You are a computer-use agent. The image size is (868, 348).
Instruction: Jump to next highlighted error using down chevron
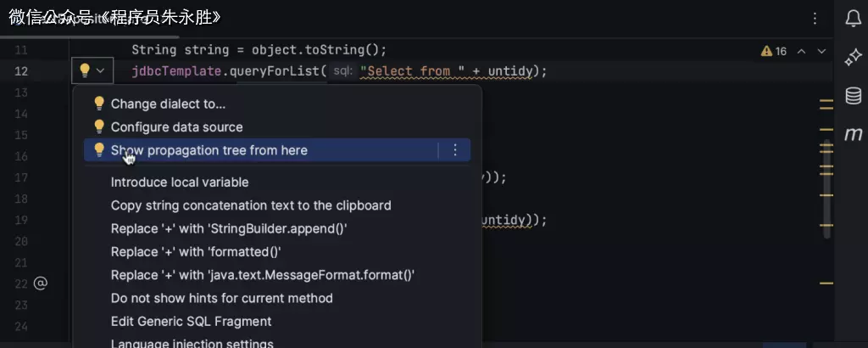pyautogui.click(x=821, y=51)
